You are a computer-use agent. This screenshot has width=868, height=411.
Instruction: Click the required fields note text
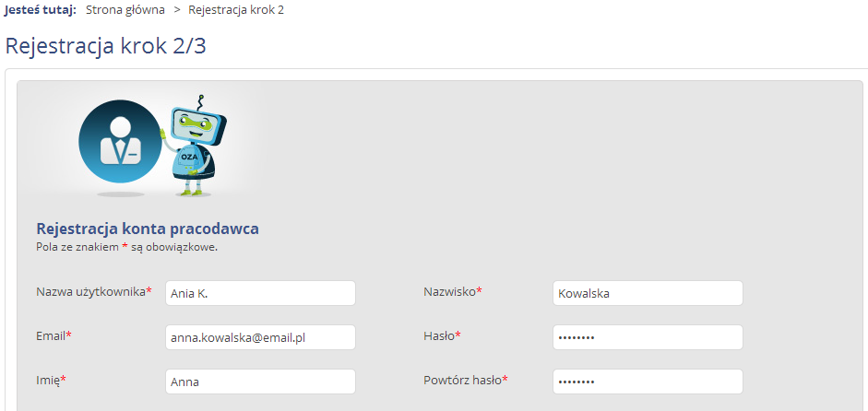click(126, 247)
